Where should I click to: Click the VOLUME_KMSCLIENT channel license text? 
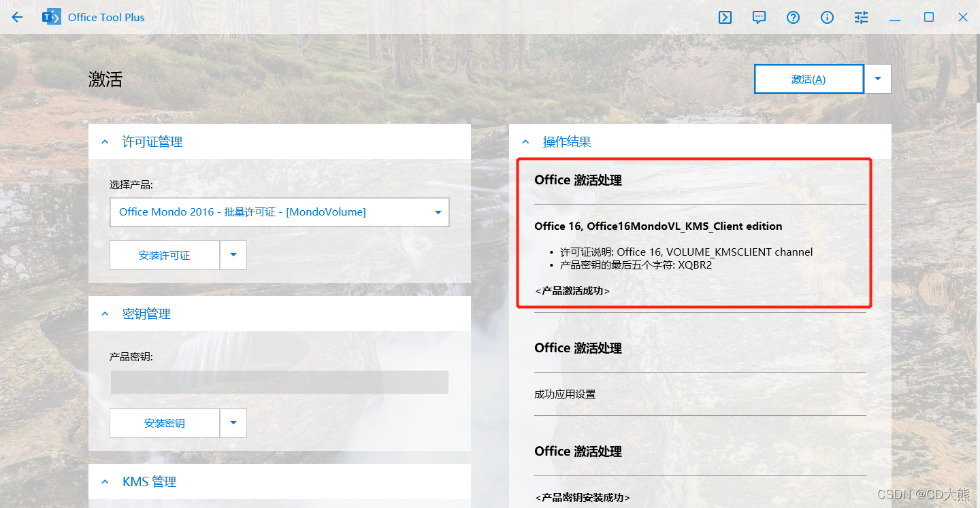[686, 252]
